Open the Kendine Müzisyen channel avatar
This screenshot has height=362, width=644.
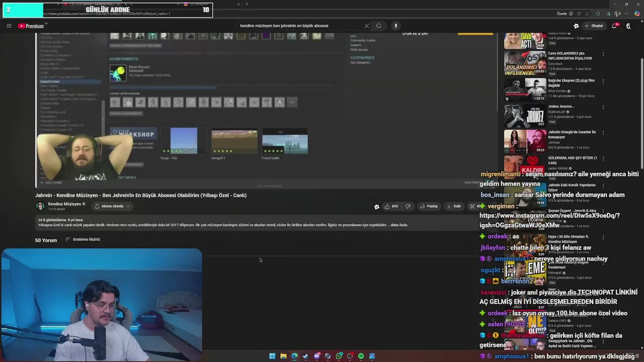pyautogui.click(x=40, y=206)
